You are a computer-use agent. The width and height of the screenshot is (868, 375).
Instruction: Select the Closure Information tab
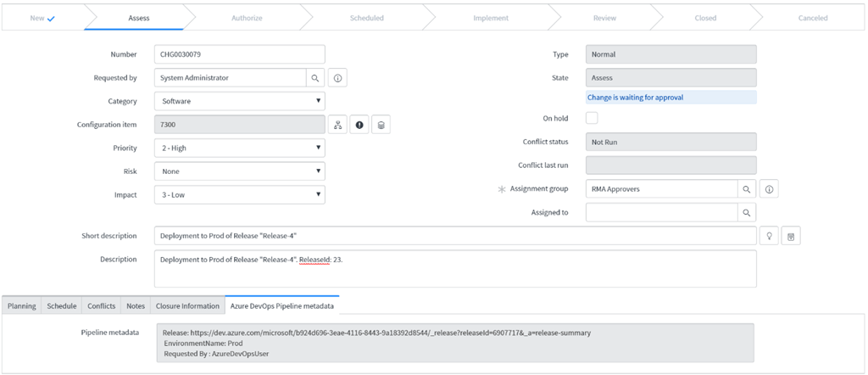pyautogui.click(x=187, y=305)
